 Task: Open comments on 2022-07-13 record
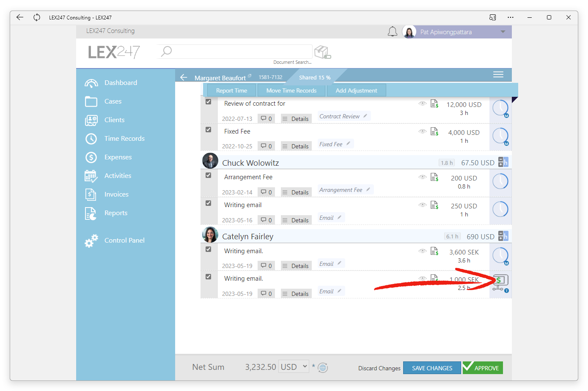coord(266,119)
